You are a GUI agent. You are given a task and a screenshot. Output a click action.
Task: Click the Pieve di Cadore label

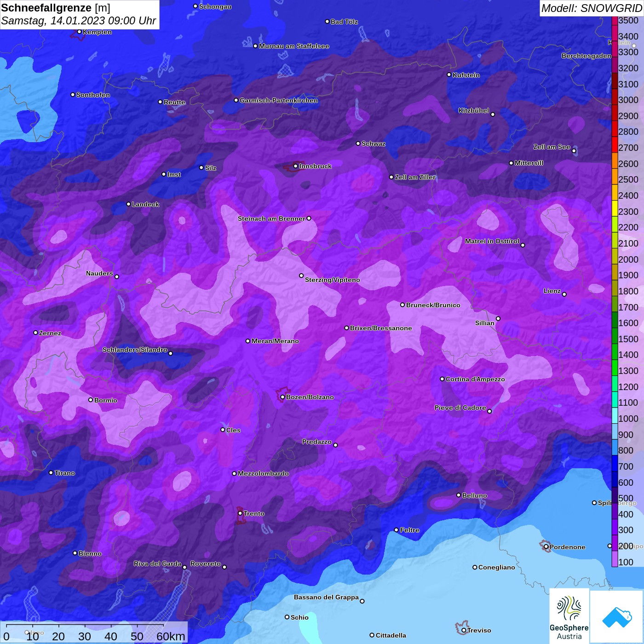[x=460, y=408]
